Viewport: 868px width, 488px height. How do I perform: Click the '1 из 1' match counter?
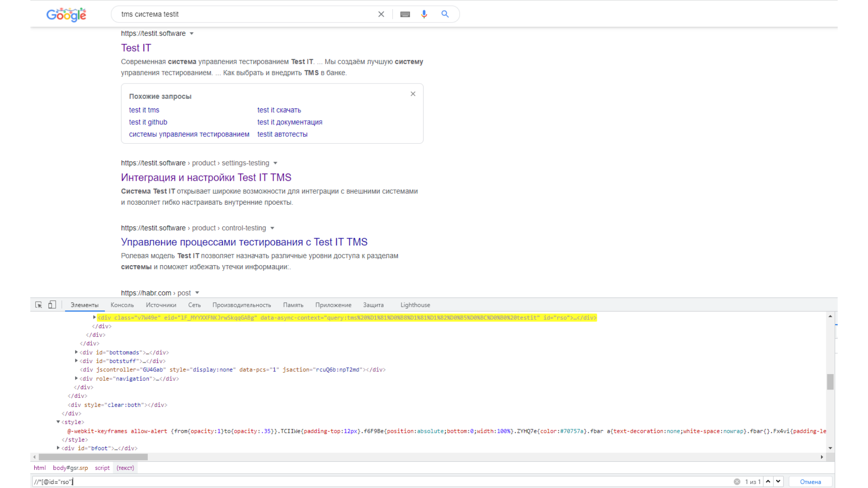753,482
